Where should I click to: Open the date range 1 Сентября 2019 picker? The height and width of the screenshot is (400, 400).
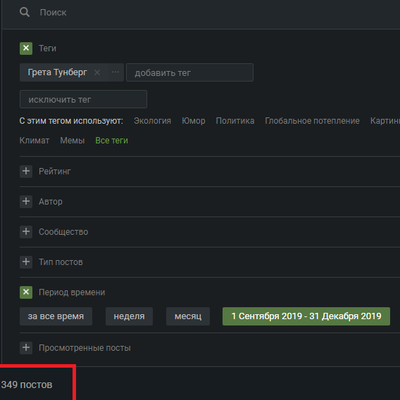coord(306,316)
